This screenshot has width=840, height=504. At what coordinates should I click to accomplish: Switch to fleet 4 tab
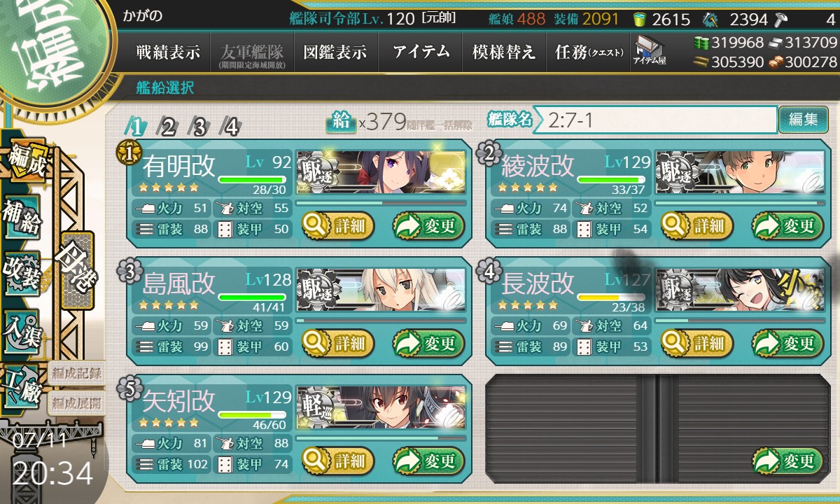[x=230, y=127]
